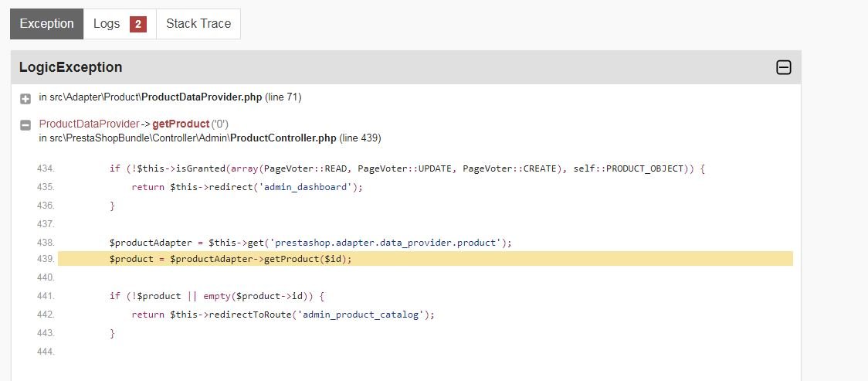This screenshot has width=868, height=381.
Task: Click line number 444 in the gutter
Action: coord(46,352)
